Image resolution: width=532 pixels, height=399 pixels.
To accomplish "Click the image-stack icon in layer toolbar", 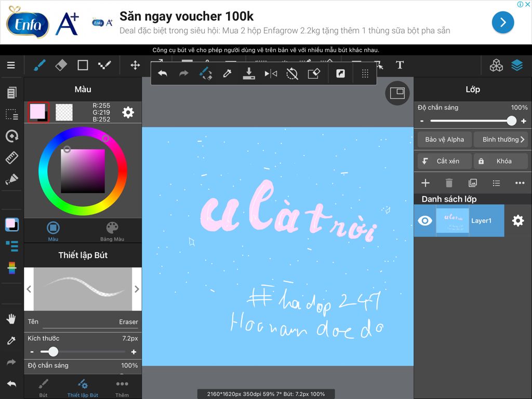I will pyautogui.click(x=473, y=183).
